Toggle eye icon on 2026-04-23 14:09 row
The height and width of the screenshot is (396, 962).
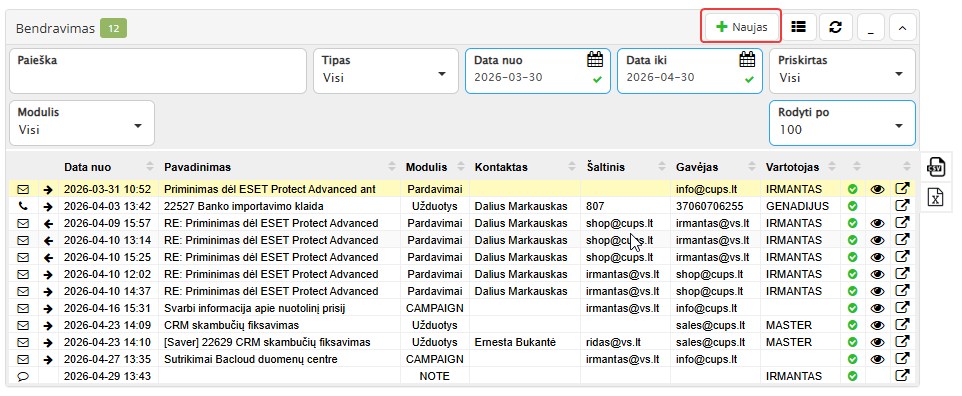pyautogui.click(x=877, y=325)
